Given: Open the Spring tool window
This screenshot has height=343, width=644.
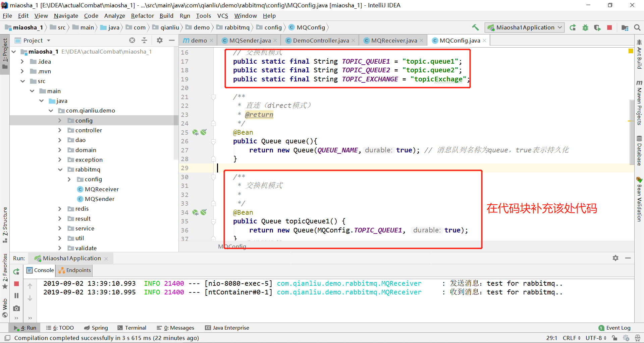Looking at the screenshot, I should click(x=96, y=328).
